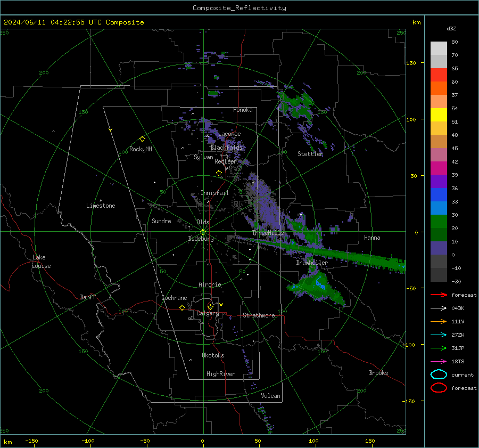Select the Limestone label
The height and width of the screenshot is (448, 479).
click(x=101, y=206)
